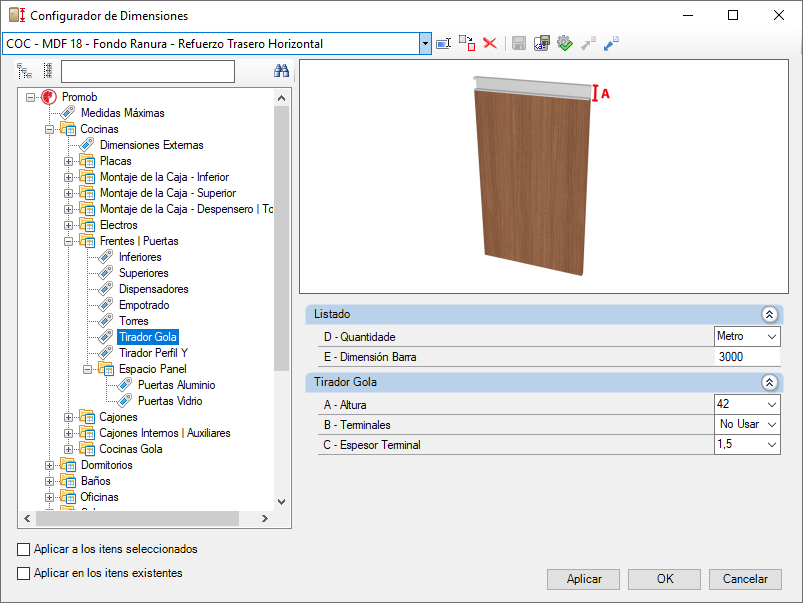Click the tag icon next to Superiores

click(105, 273)
